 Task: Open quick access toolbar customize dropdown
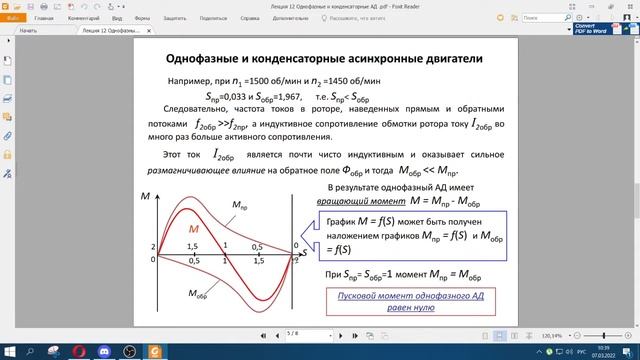tap(124, 7)
